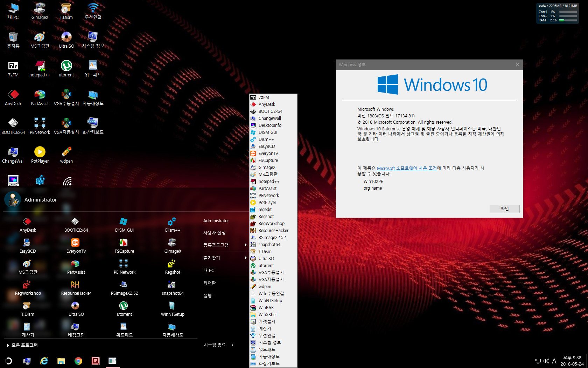This screenshot has width=588, height=368.
Task: Launch WinNTSetup from start menu tiles
Action: [173, 309]
